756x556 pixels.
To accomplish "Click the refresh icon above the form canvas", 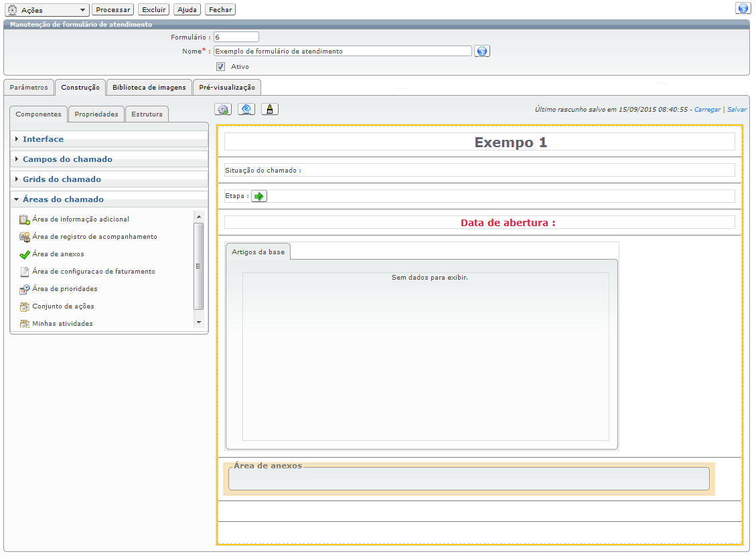I will pos(246,109).
